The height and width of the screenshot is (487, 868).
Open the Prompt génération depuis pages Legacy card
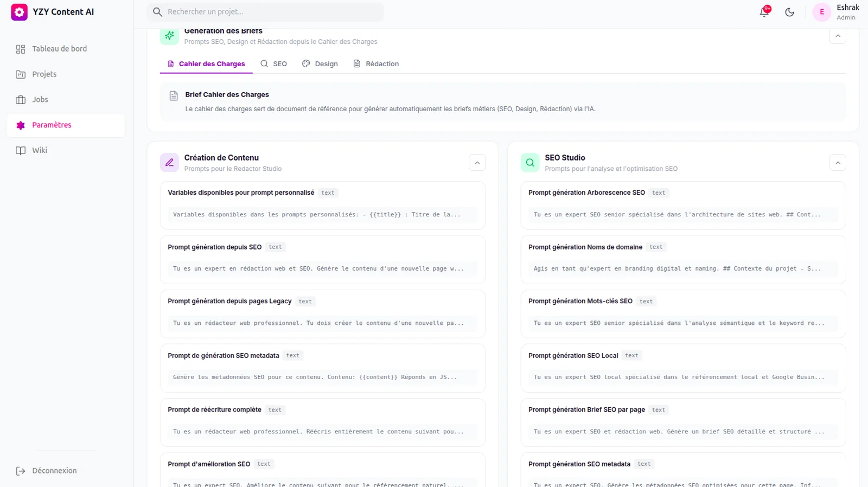coord(323,314)
